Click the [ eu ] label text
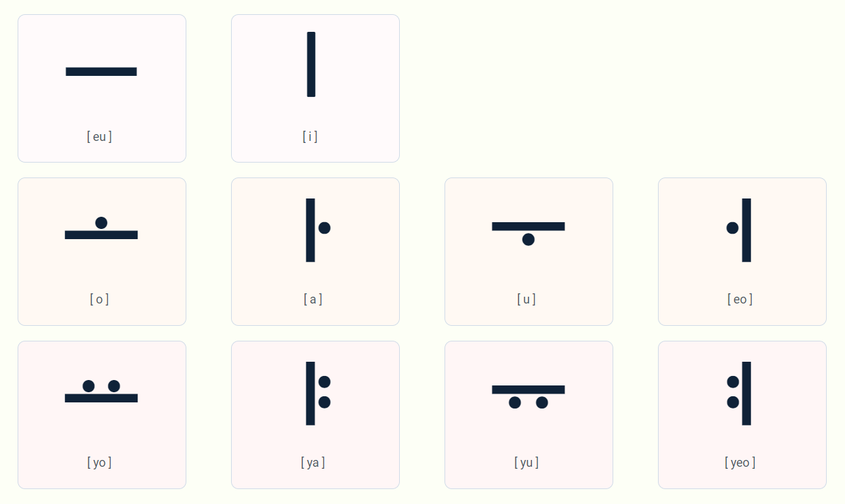Image resolution: width=845 pixels, height=504 pixels. click(x=100, y=137)
